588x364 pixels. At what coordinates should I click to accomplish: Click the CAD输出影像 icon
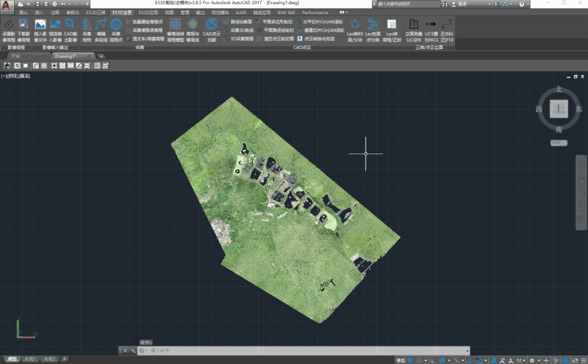[x=70, y=31]
